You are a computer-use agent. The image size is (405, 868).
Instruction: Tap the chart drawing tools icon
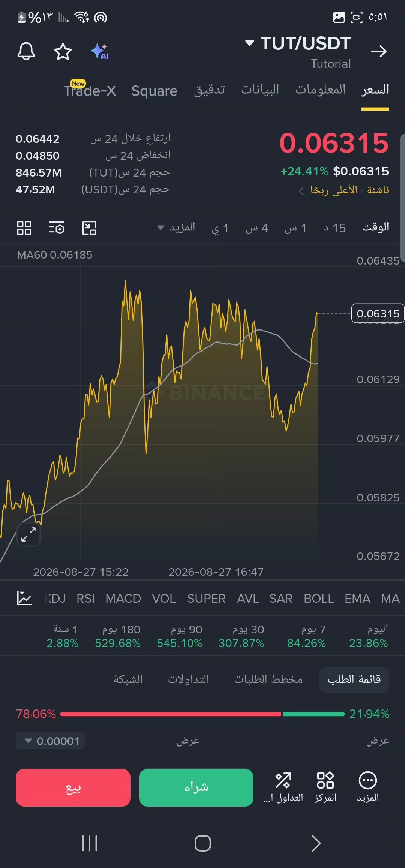89,228
